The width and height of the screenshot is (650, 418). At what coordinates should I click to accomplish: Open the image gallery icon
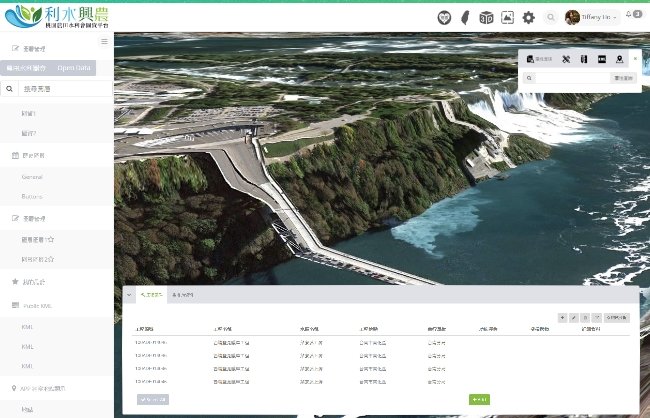507,17
